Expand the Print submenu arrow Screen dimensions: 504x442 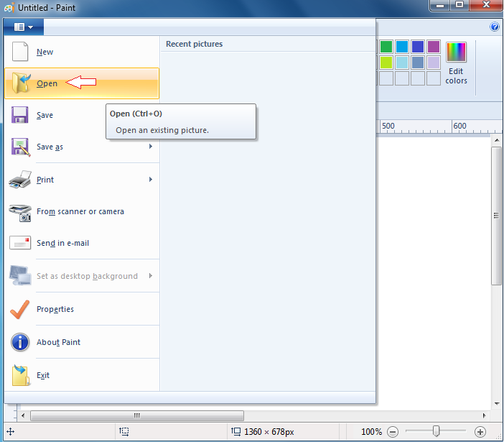point(151,180)
